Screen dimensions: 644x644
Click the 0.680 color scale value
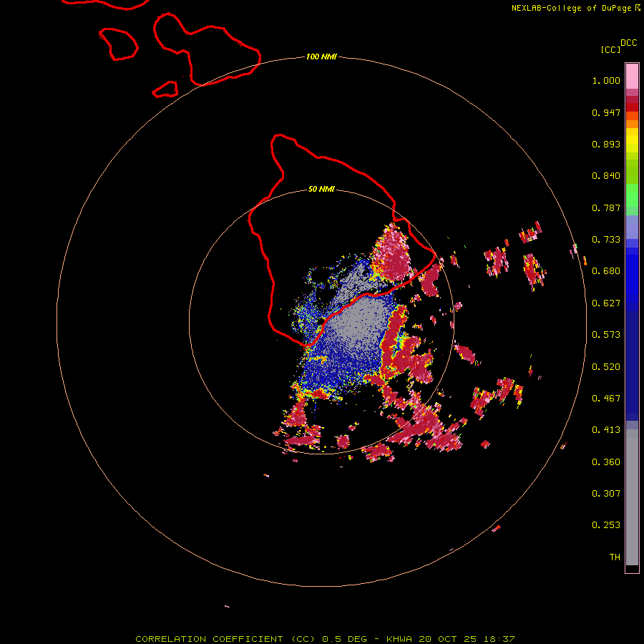606,271
